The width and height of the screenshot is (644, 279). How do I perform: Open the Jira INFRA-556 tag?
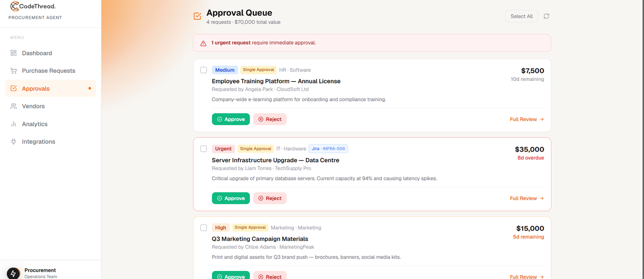coord(328,149)
